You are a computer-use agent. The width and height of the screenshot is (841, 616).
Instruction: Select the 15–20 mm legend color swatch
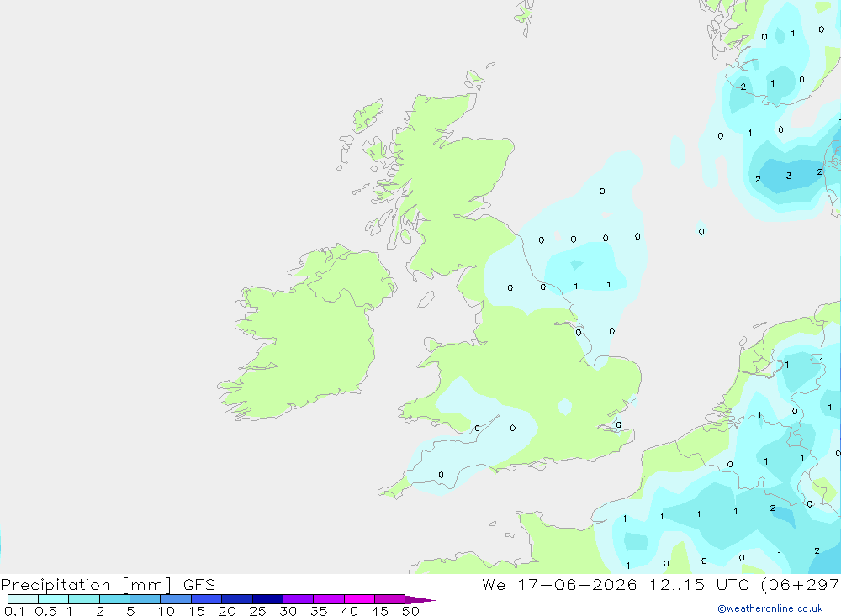click(206, 599)
